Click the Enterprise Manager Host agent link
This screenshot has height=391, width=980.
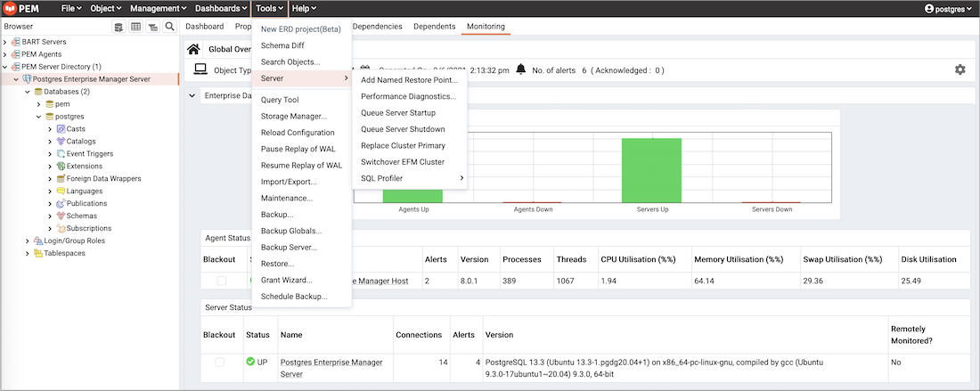380,281
